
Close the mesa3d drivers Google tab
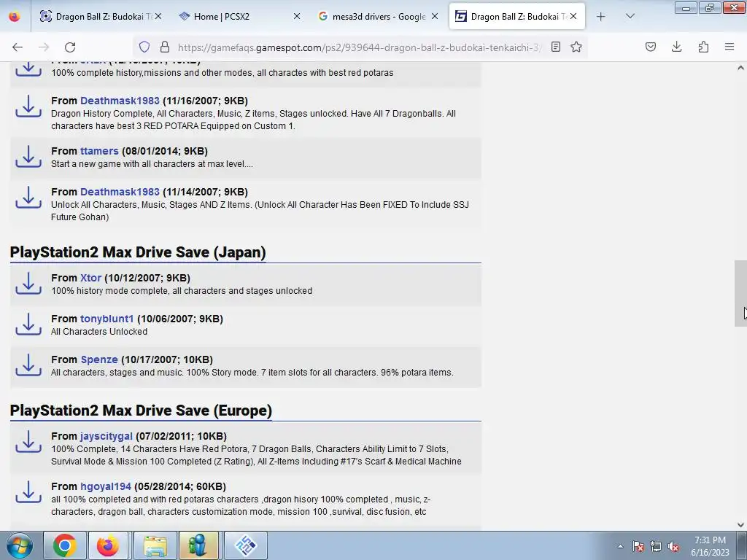[x=435, y=16]
